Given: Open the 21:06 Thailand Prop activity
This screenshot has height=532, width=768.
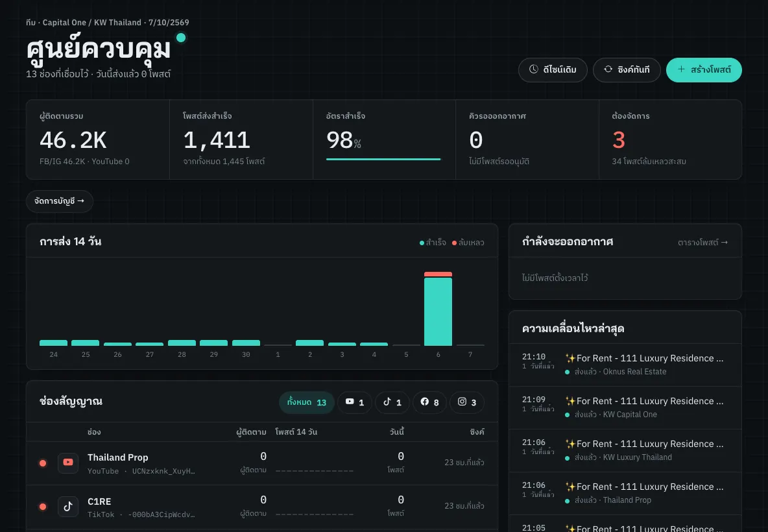Looking at the screenshot, I should click(625, 493).
